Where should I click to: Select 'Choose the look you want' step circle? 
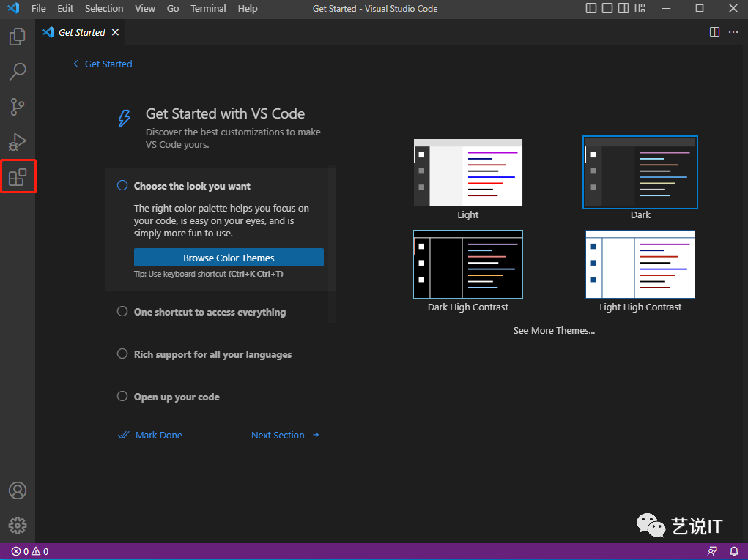tap(122, 185)
